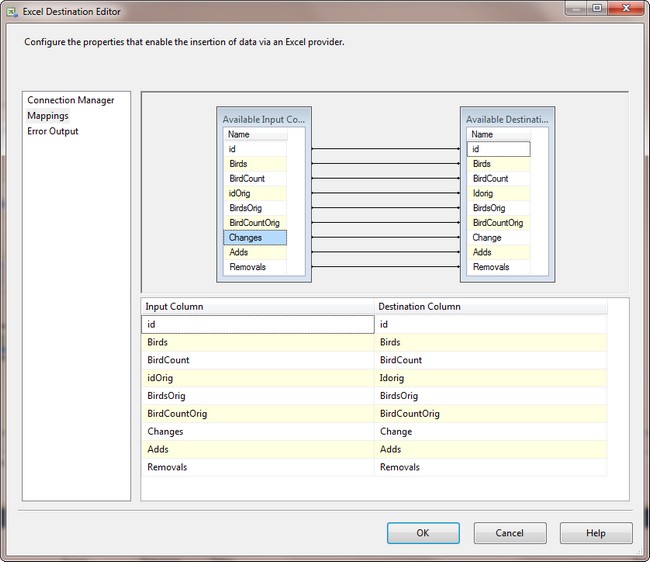Select BirdsOrig in Available Destination Columns
Viewport: 650px width, 562px height.
(499, 208)
